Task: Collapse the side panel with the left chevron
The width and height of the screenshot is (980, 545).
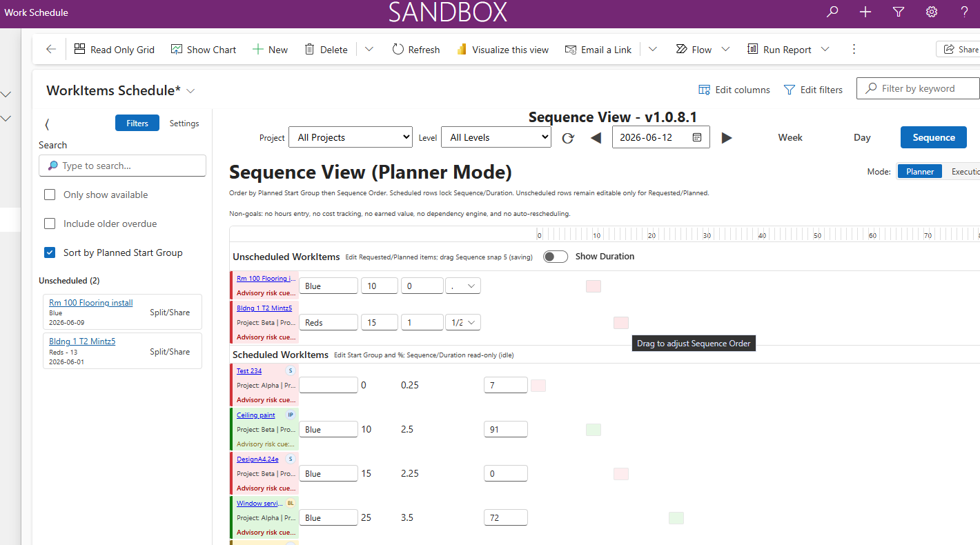Action: pos(47,124)
